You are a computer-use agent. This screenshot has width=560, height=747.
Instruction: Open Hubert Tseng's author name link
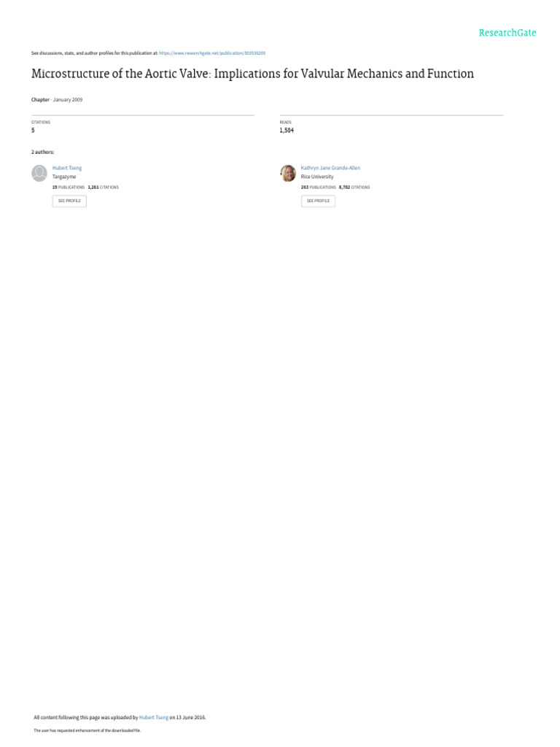coord(67,168)
